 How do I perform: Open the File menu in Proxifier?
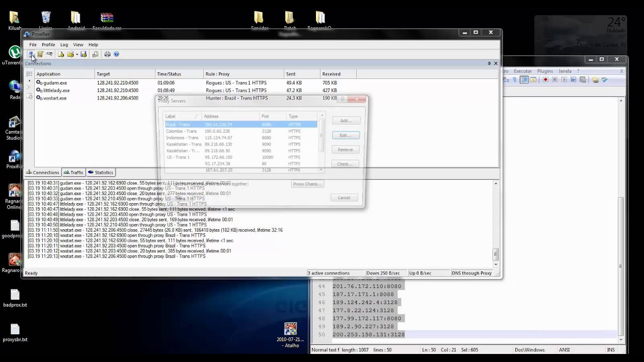pos(33,45)
